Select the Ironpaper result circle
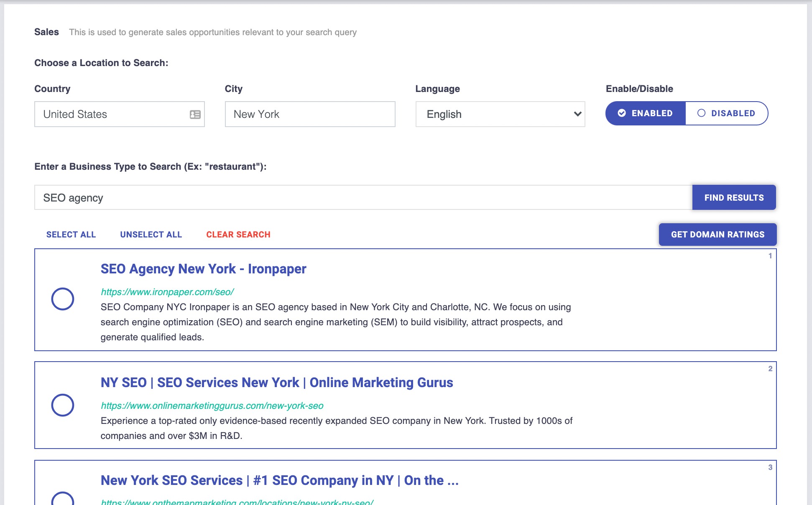Viewport: 812px width, 505px height. pos(63,299)
